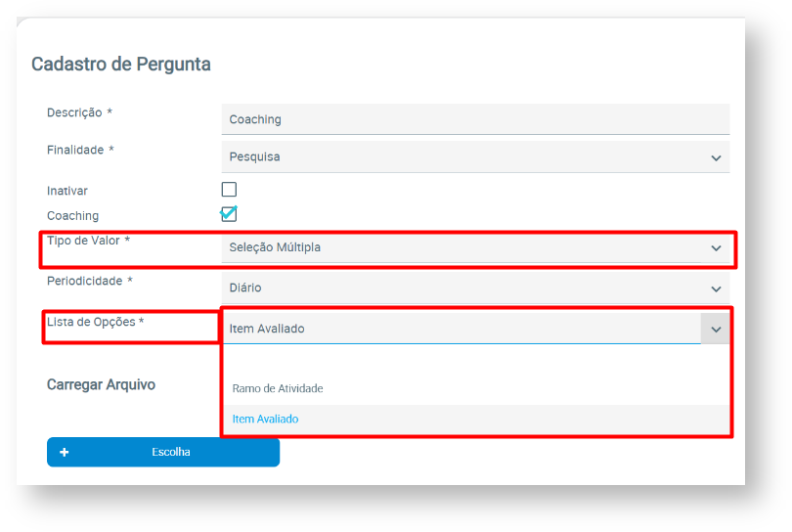Click the Seleção Múltipla value text
Screen dimensions: 792x532
point(275,247)
